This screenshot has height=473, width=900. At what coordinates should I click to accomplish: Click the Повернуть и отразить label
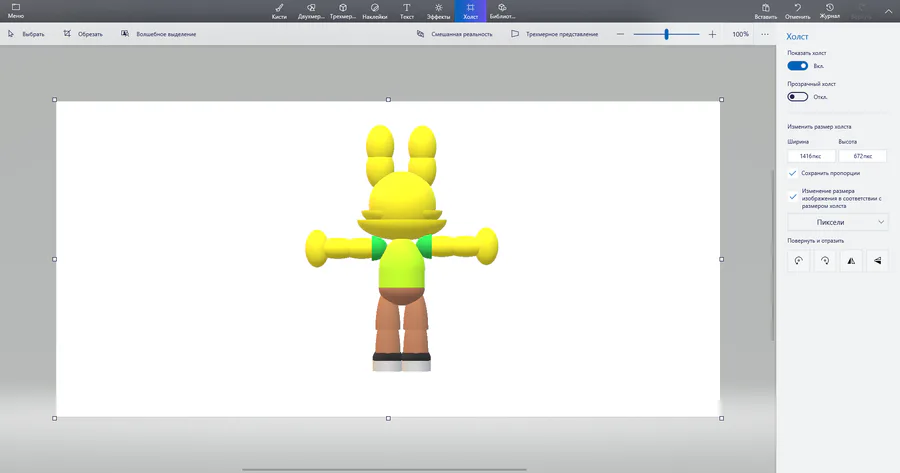coord(816,241)
